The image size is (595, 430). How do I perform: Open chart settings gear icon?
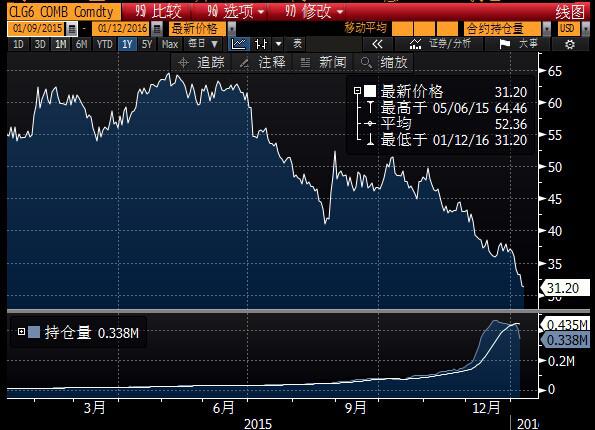tap(570, 45)
